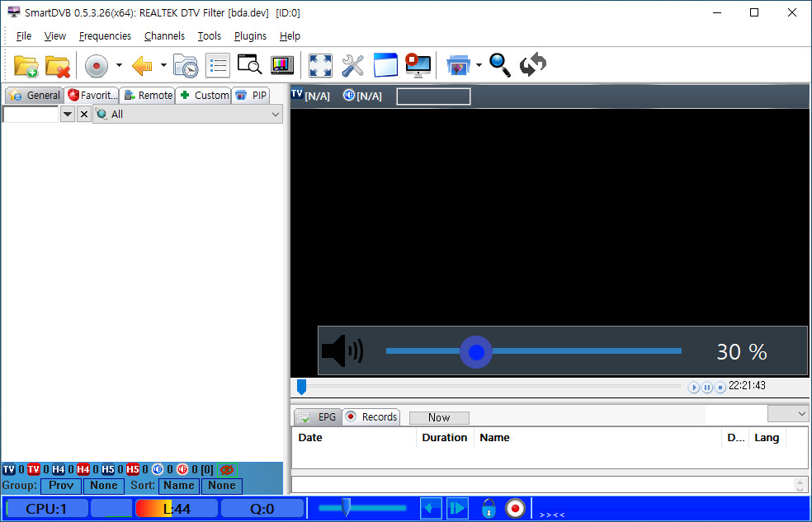Click the picture snapshot toolbar icon
Image resolution: width=812 pixels, height=522 pixels.
point(458,66)
